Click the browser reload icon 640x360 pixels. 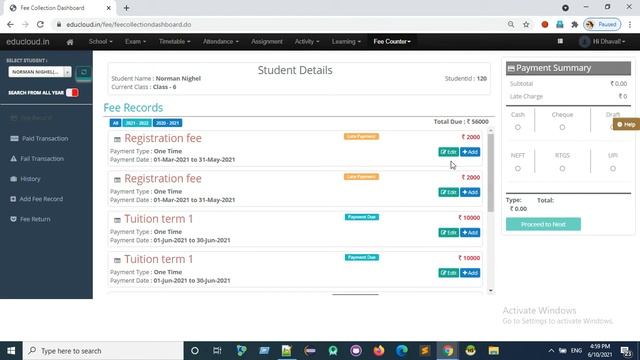[x=40, y=24]
